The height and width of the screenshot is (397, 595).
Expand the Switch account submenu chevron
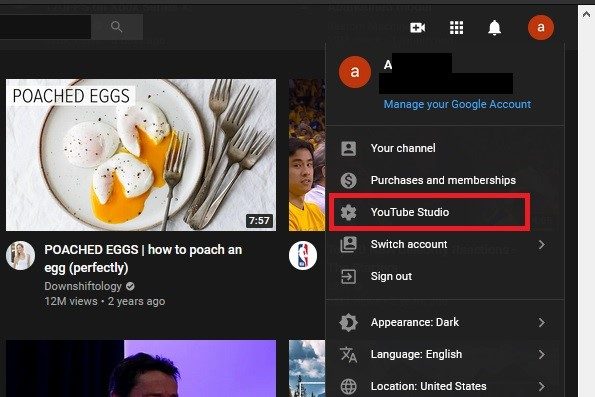(541, 244)
